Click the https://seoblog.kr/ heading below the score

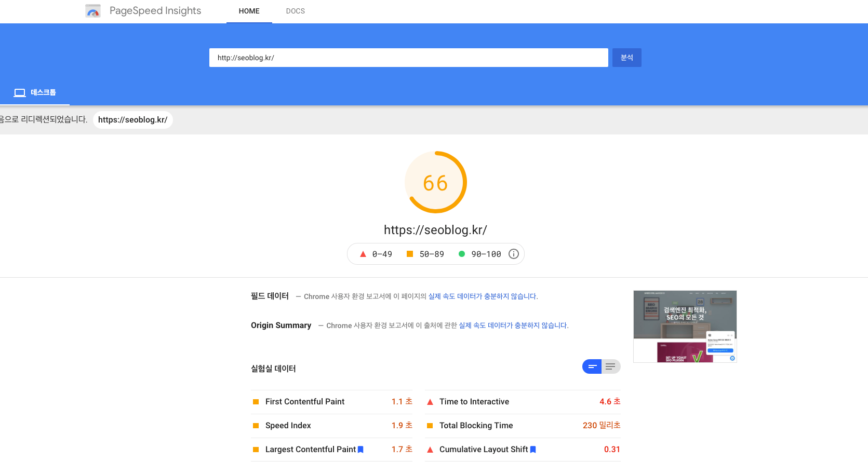click(435, 230)
